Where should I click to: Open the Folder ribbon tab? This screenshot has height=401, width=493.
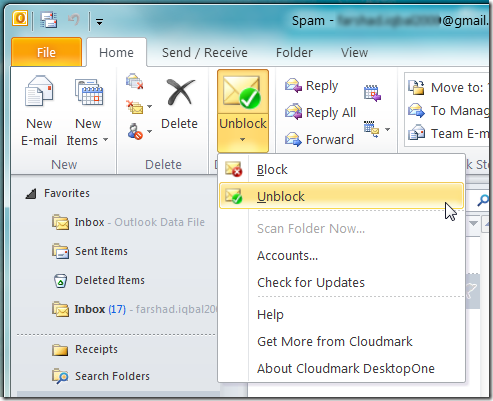(x=294, y=53)
